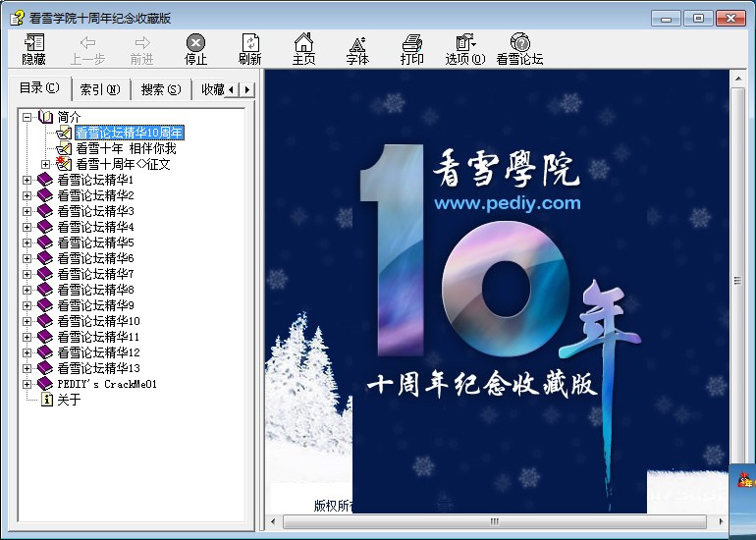Select 看雪十周年<>征文 tree entry

[x=123, y=164]
